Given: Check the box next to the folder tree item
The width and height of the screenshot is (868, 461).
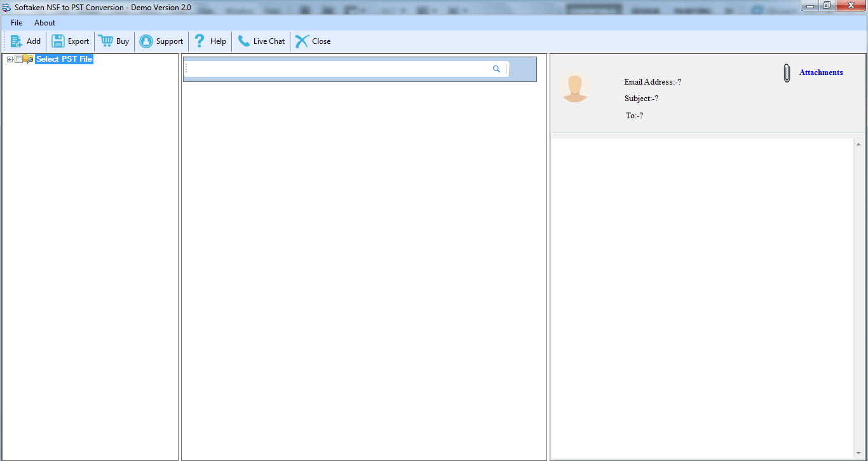Looking at the screenshot, I should 18,59.
